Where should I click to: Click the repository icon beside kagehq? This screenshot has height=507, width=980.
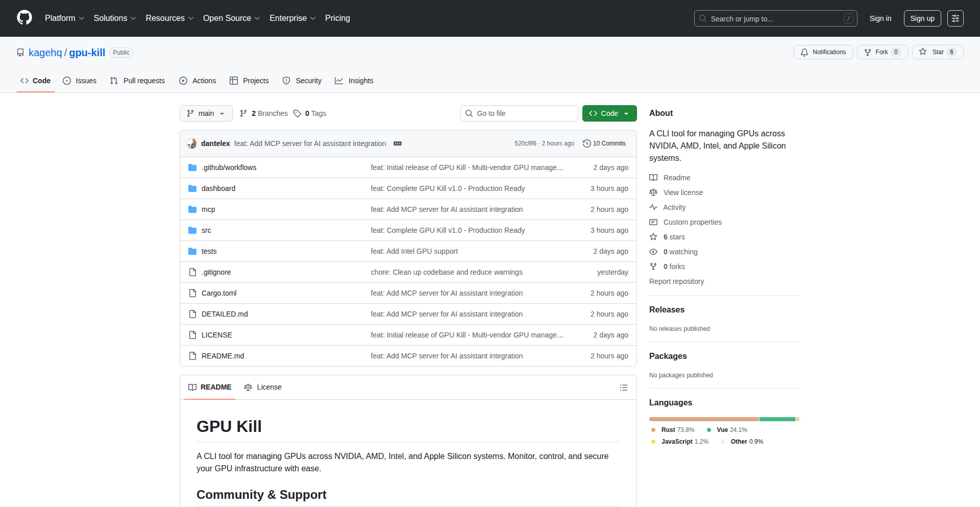pos(20,53)
